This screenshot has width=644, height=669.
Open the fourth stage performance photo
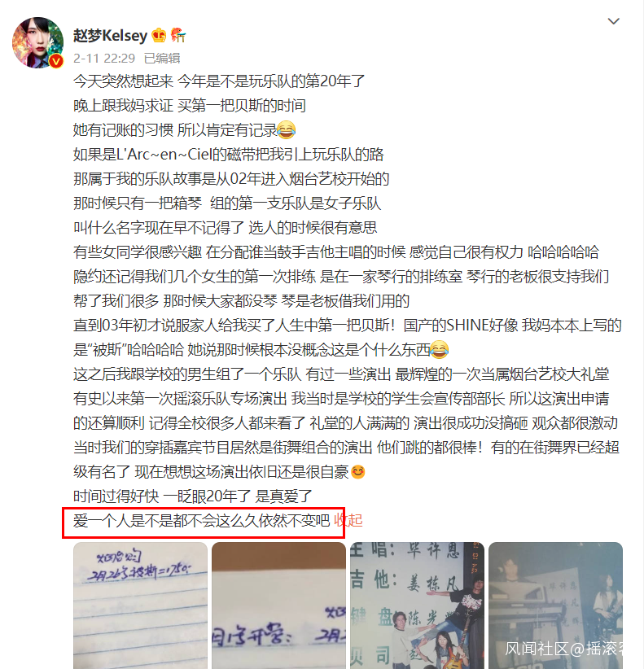(x=555, y=606)
